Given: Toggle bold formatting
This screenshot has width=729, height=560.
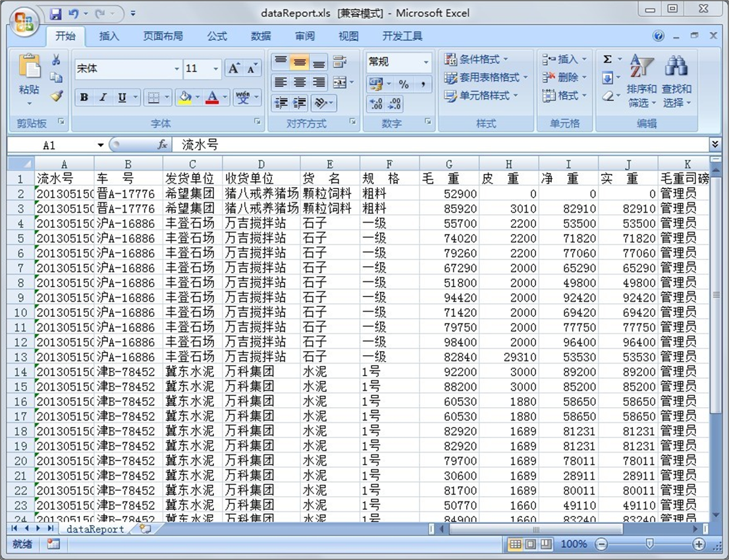Looking at the screenshot, I should (84, 98).
